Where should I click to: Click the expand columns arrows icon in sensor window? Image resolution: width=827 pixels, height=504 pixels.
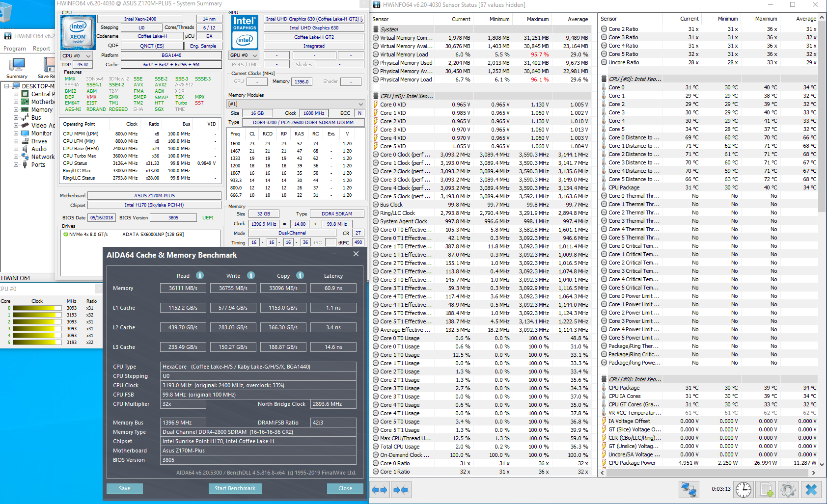click(380, 490)
